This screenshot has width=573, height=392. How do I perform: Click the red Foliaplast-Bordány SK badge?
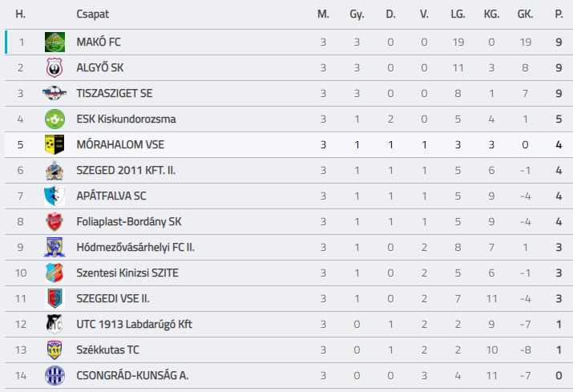click(x=54, y=221)
